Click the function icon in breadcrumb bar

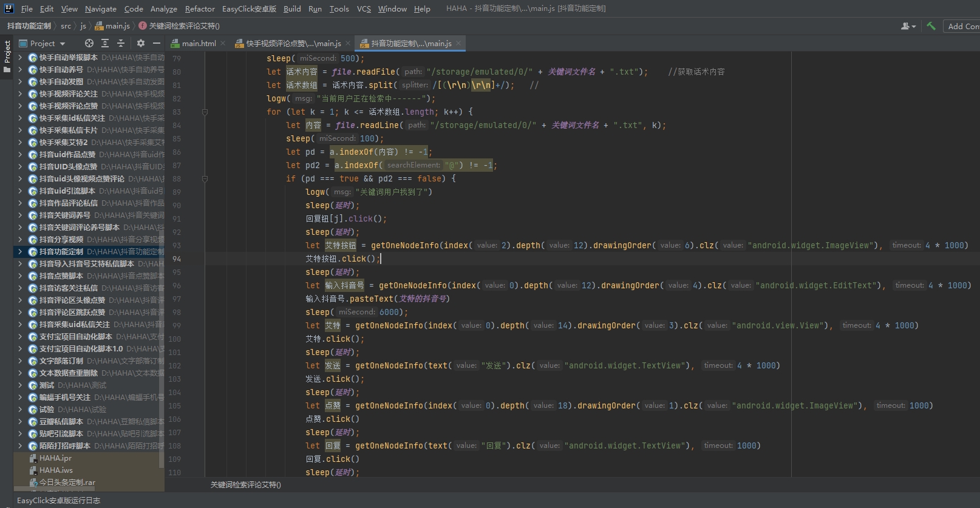point(143,26)
